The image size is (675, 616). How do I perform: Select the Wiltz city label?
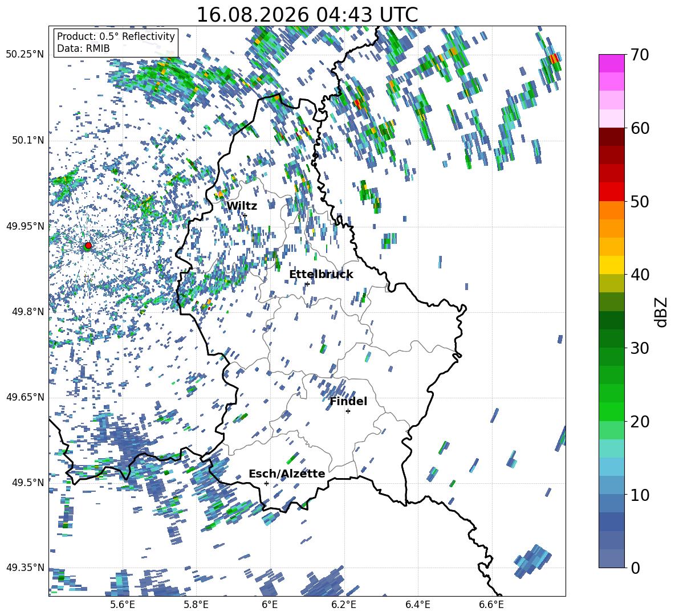(242, 206)
